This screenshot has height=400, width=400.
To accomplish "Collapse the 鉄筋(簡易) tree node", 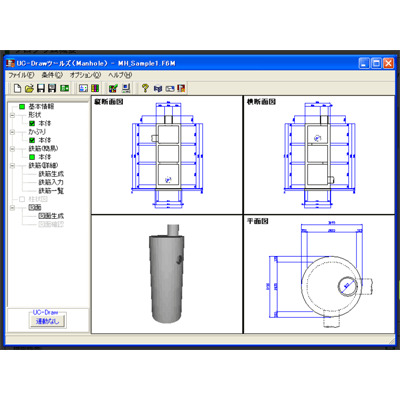I will tap(12, 149).
